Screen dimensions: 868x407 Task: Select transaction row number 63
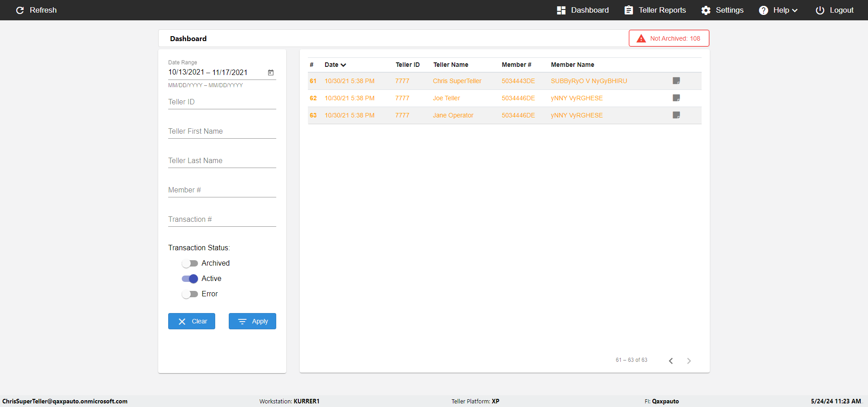[505, 115]
